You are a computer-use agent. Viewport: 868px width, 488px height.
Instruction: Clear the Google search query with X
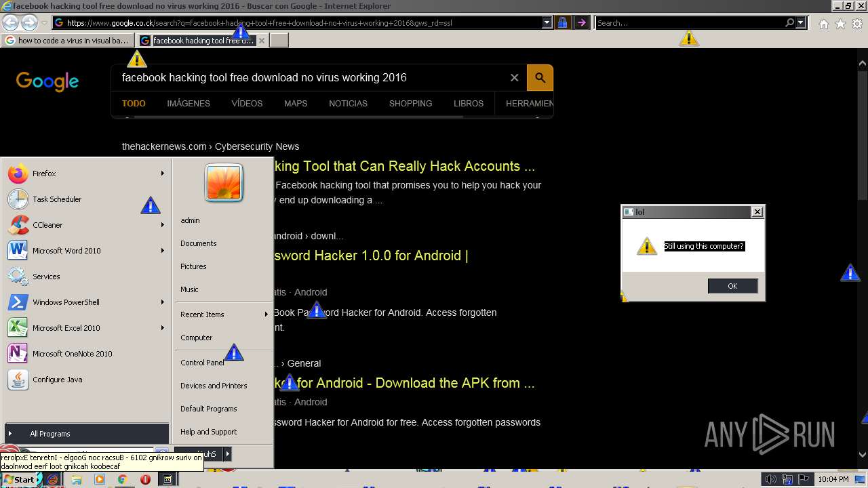click(x=514, y=78)
